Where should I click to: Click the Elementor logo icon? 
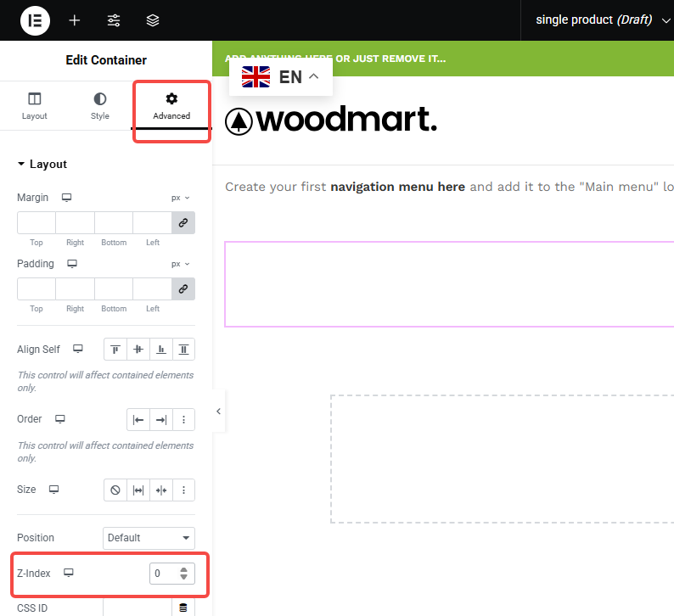click(x=35, y=20)
